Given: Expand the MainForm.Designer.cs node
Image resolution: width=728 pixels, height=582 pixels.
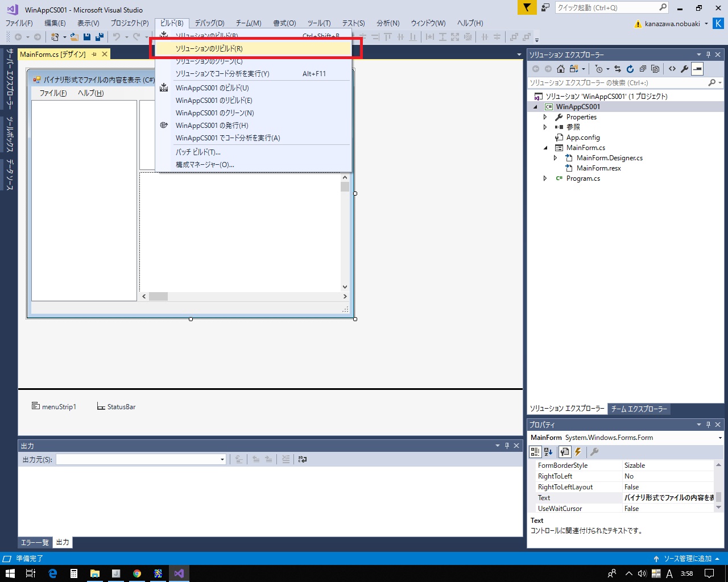Looking at the screenshot, I should click(555, 158).
